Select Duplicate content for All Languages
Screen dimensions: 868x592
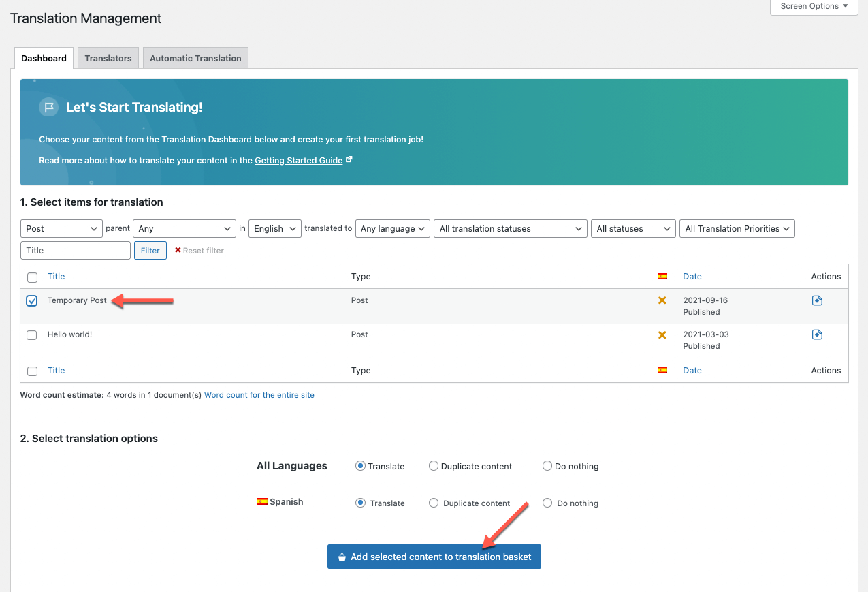click(434, 466)
